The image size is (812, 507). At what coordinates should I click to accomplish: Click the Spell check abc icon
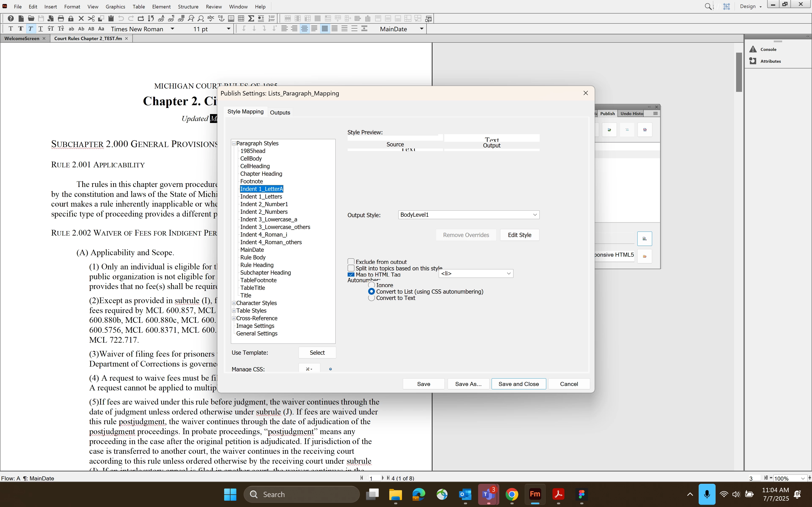pyautogui.click(x=211, y=18)
